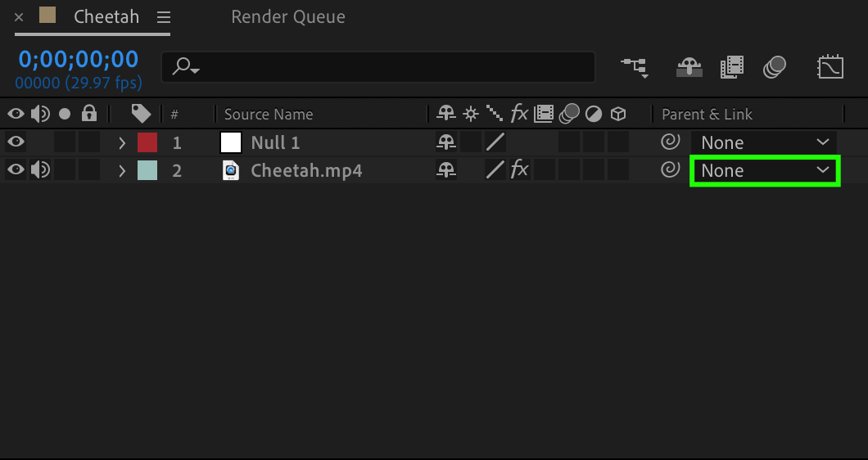Image resolution: width=868 pixels, height=460 pixels.
Task: Open the Graph Editor
Action: 830,67
